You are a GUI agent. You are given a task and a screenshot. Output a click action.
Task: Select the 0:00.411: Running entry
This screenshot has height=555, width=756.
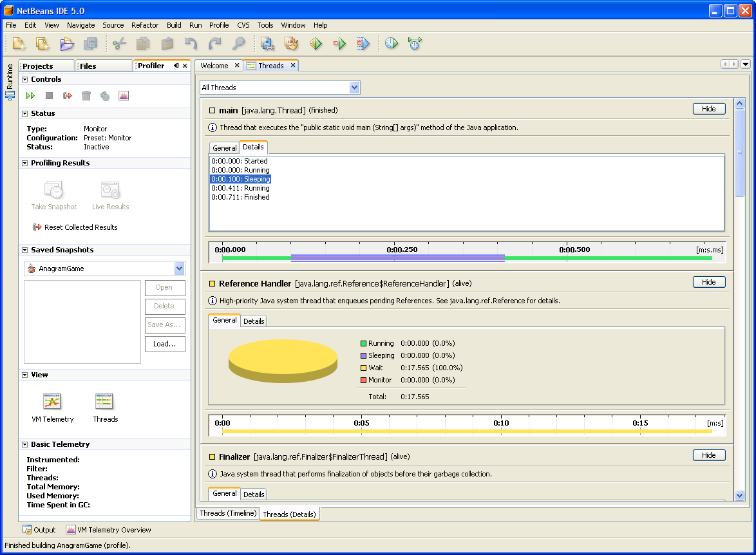click(240, 188)
